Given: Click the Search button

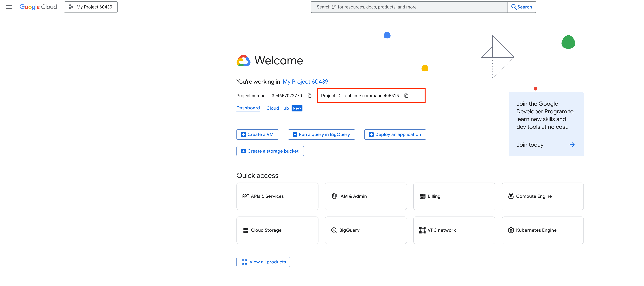Looking at the screenshot, I should tap(521, 7).
